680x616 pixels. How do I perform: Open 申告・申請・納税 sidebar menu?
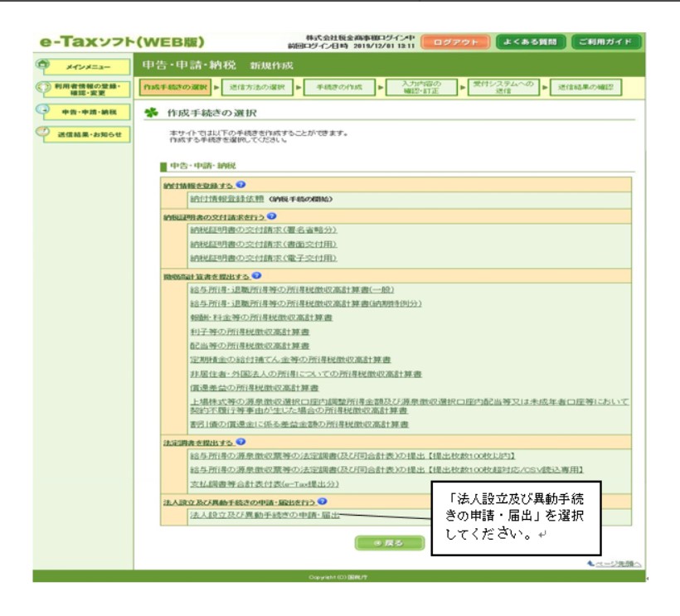point(87,112)
